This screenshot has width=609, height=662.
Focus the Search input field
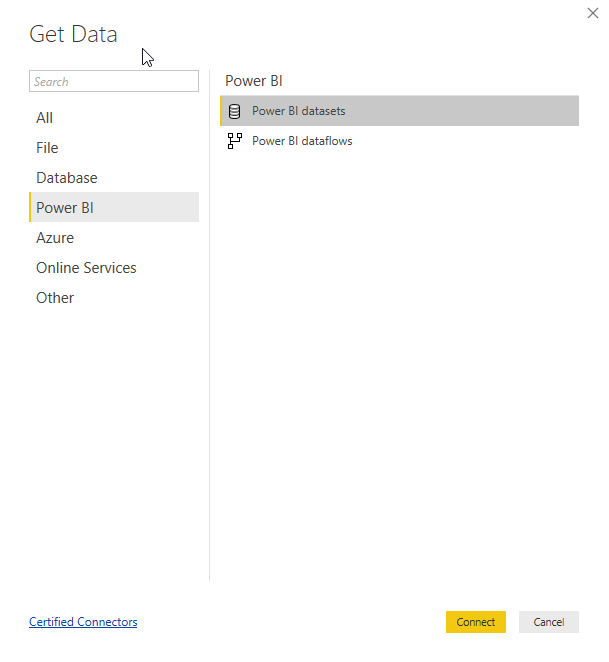(x=114, y=81)
